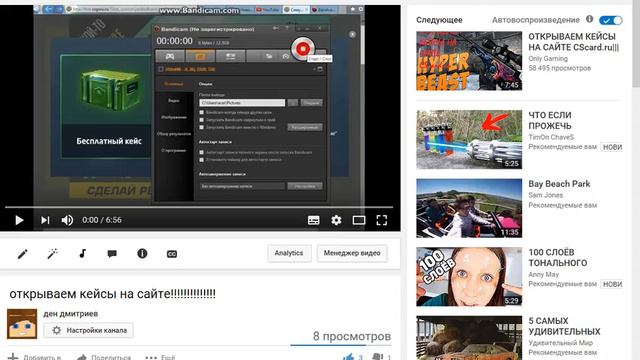Open ЧТО ЕСЛИ ПРОЖЕЧЬ video title
This screenshot has height=360, width=640.
click(550, 120)
